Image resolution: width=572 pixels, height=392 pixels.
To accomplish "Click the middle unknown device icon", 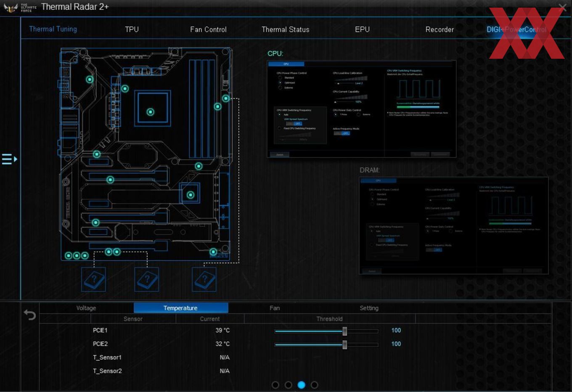I will 147,279.
